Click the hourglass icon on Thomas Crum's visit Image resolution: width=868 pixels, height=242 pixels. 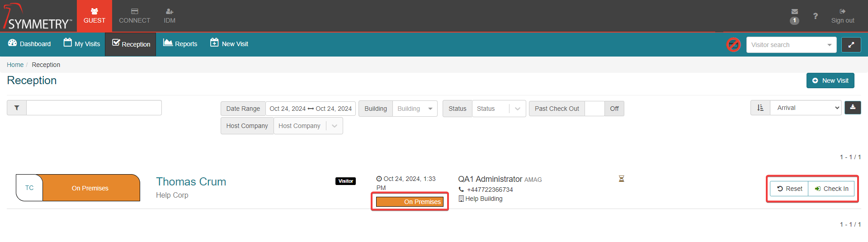[x=621, y=179]
